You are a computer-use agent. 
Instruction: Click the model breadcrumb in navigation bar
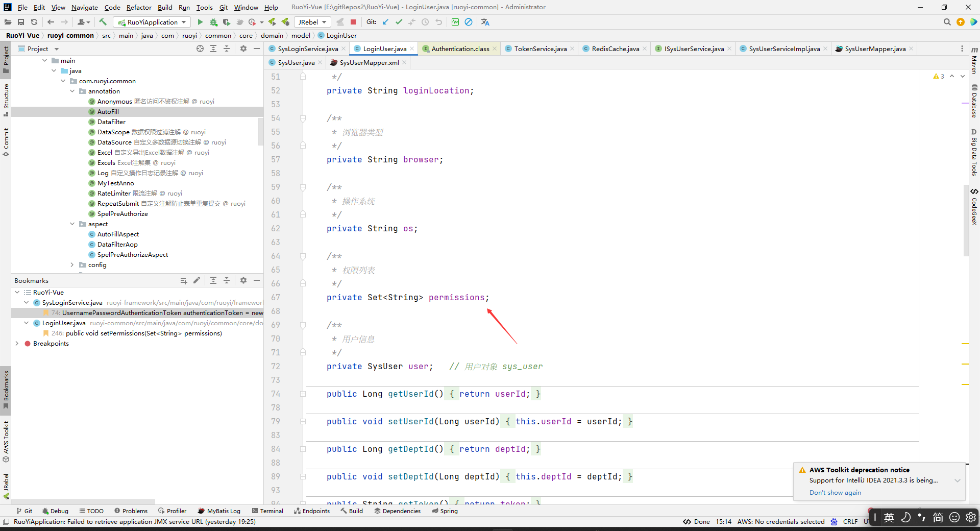(x=301, y=35)
